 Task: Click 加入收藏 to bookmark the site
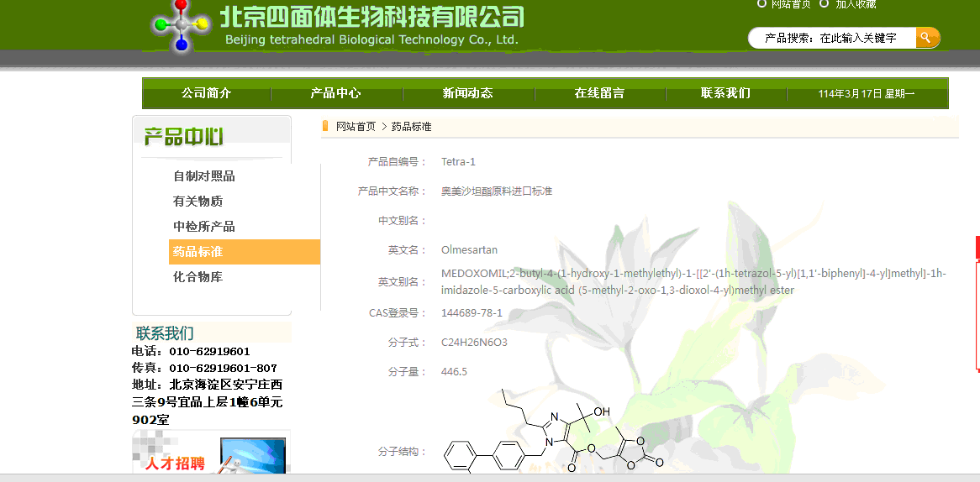pyautogui.click(x=856, y=4)
